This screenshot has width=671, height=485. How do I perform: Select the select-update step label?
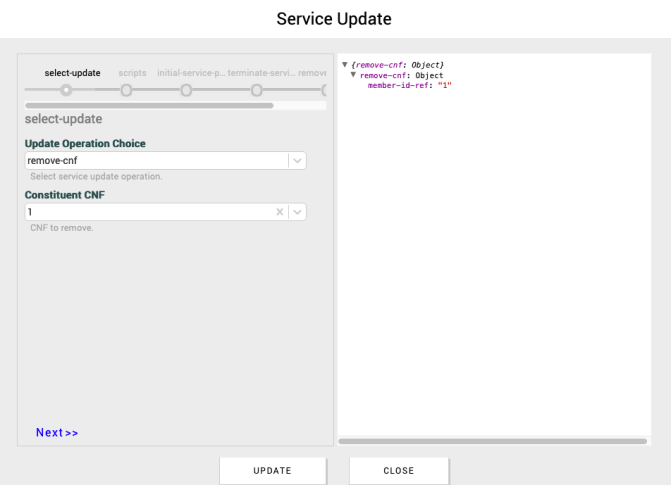pos(72,73)
